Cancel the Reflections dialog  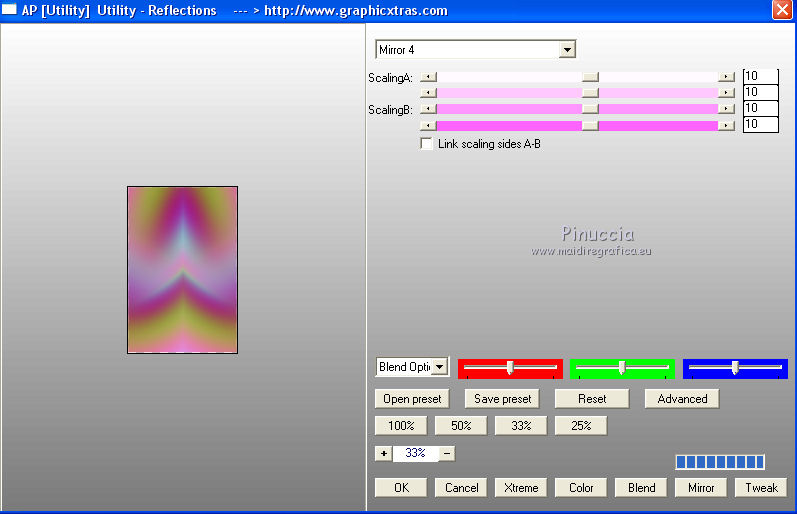point(461,488)
